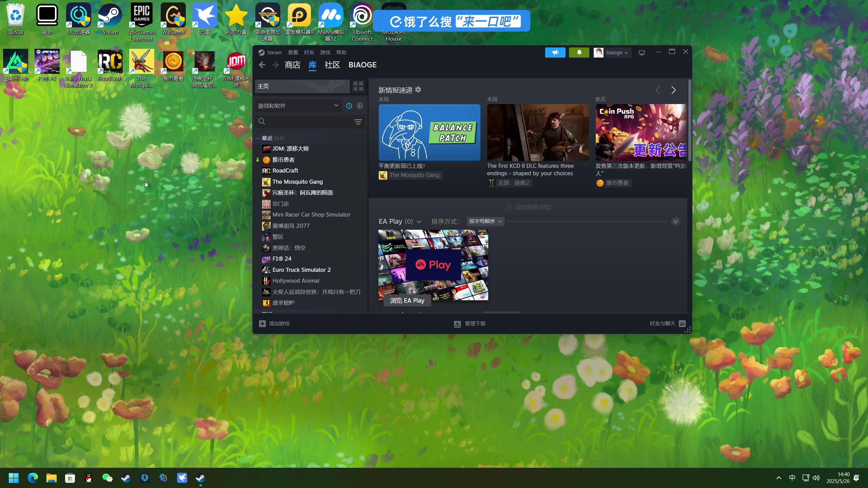Select 推币勇者 in library list
Screen dimensions: 868x488
click(283, 160)
